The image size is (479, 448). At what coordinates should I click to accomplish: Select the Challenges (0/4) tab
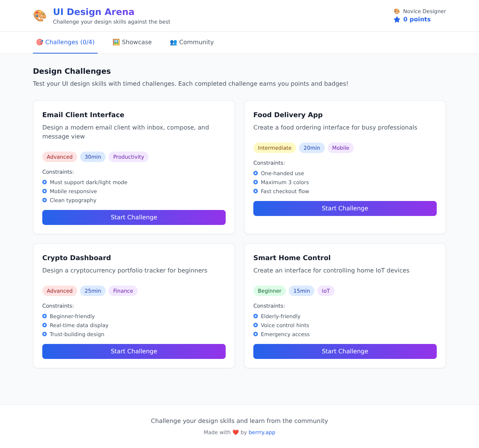pyautogui.click(x=65, y=42)
